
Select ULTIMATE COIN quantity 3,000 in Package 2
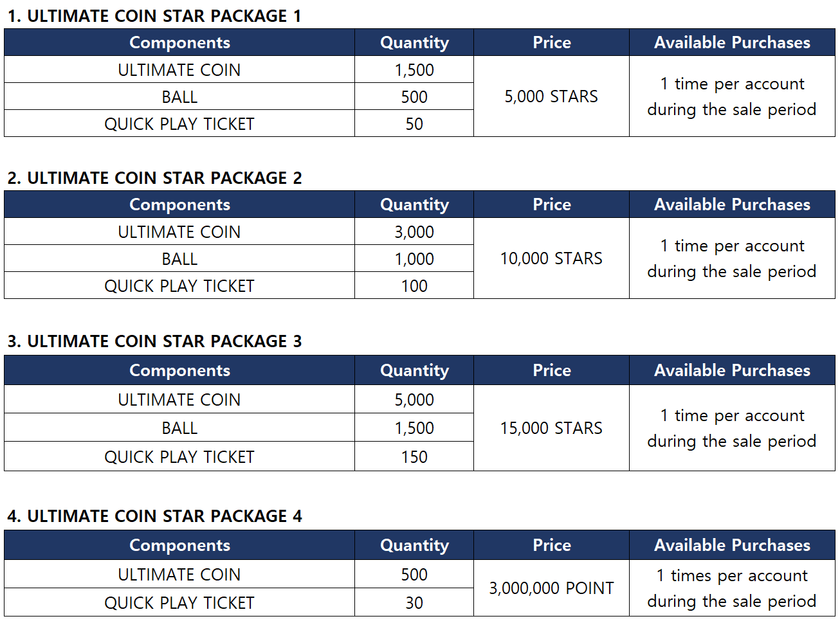click(x=414, y=232)
